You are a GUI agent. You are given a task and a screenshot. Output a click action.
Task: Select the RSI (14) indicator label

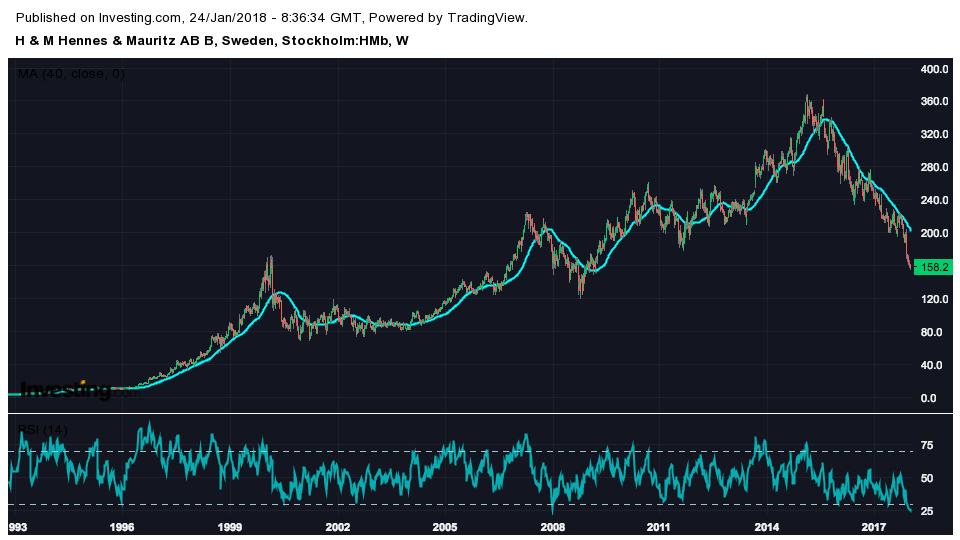(43, 430)
